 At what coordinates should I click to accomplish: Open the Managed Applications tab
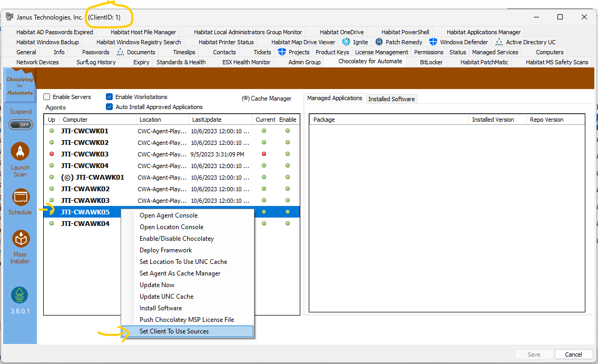335,98
